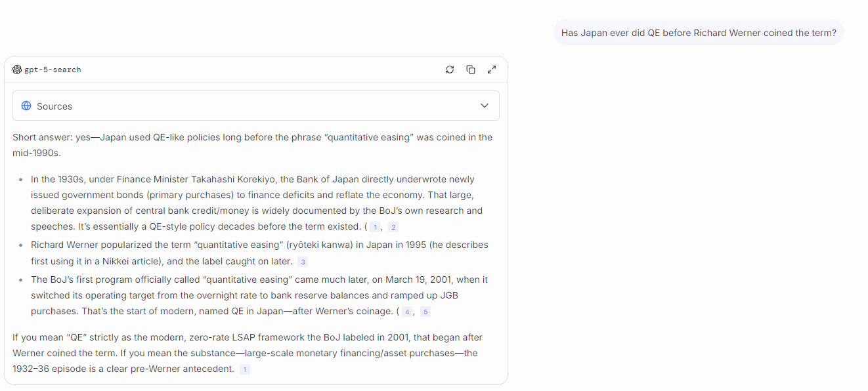This screenshot has width=868, height=391.
Task: Click the 'Short answer: yes' paragraph
Action: [253, 145]
